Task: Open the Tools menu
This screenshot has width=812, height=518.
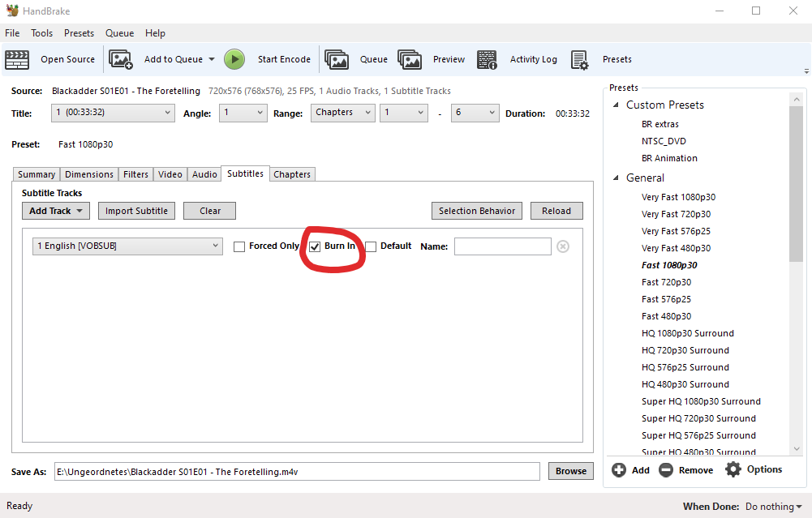Action: 42,33
